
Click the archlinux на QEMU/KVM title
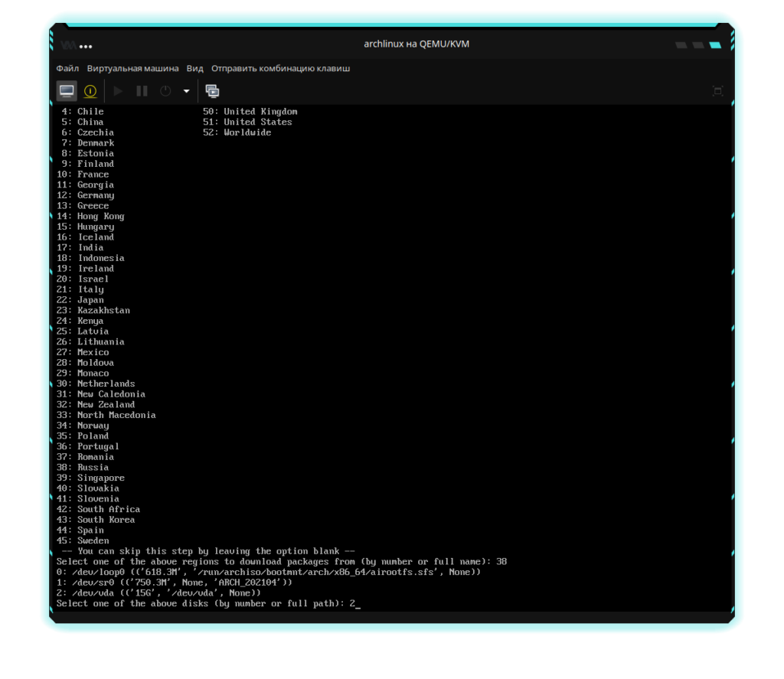coord(416,44)
